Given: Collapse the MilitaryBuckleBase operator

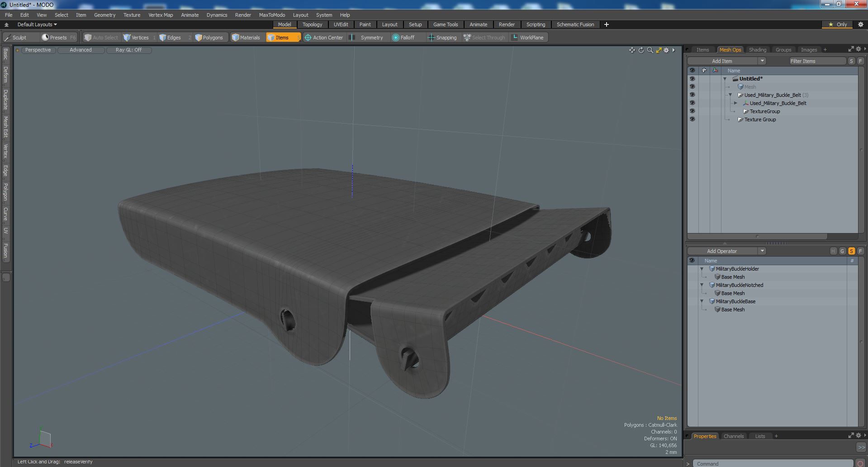Looking at the screenshot, I should (x=702, y=301).
